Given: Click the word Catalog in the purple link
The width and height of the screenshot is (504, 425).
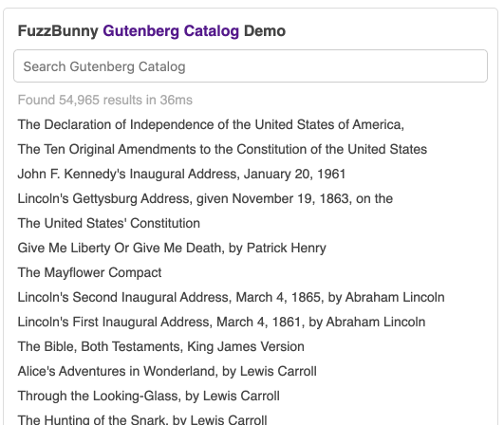Looking at the screenshot, I should (x=211, y=31).
